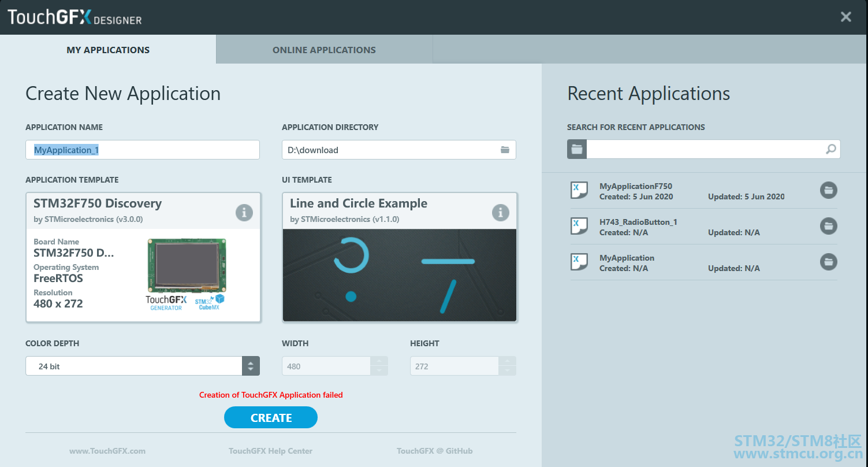This screenshot has height=467, width=868.
Task: Focus the Application Directory field
Action: (x=399, y=150)
